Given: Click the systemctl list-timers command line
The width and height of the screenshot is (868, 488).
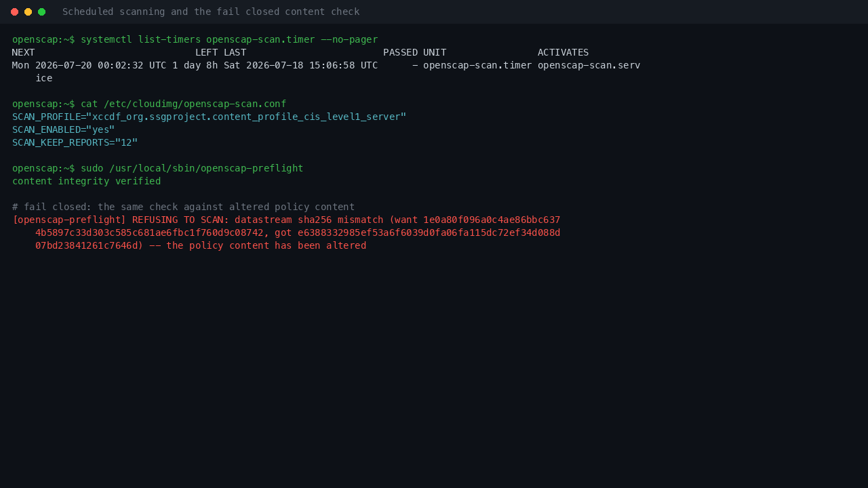Looking at the screenshot, I should 195,39.
